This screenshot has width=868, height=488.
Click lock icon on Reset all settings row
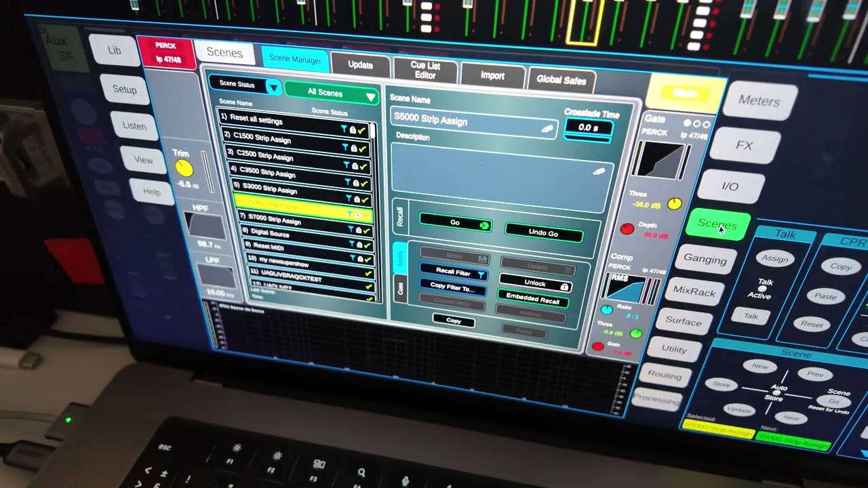click(353, 129)
